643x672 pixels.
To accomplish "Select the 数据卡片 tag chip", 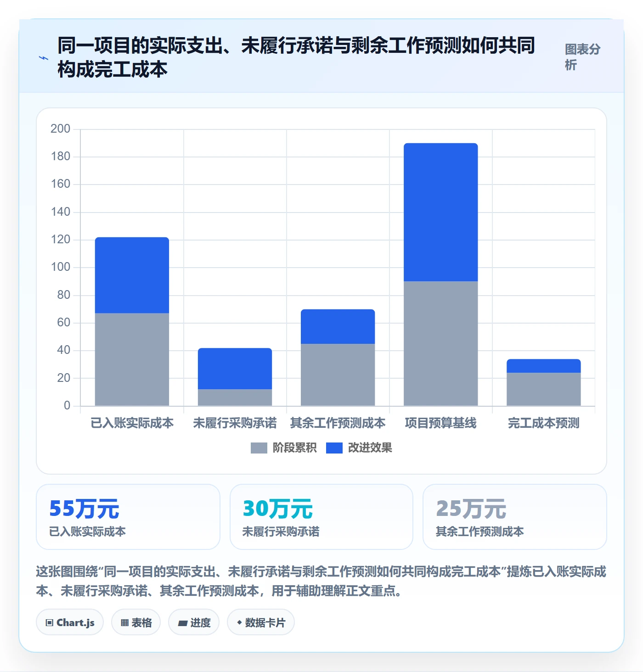I will 261,622.
